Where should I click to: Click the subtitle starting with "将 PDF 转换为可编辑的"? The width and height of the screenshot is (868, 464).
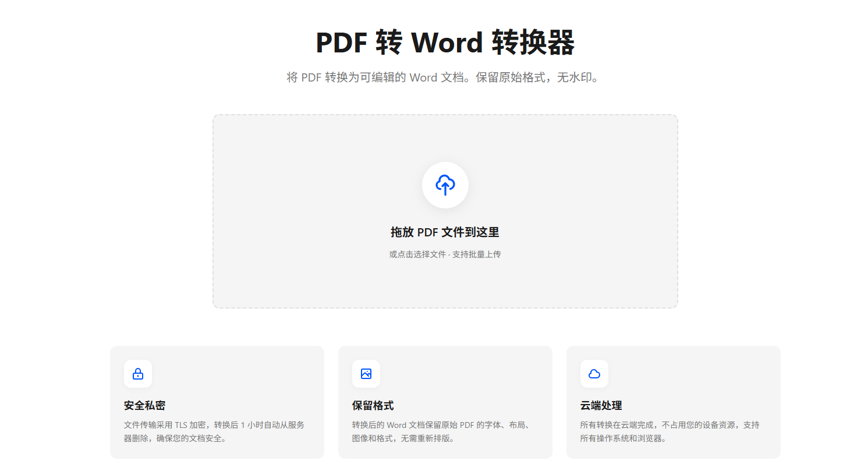(x=442, y=77)
